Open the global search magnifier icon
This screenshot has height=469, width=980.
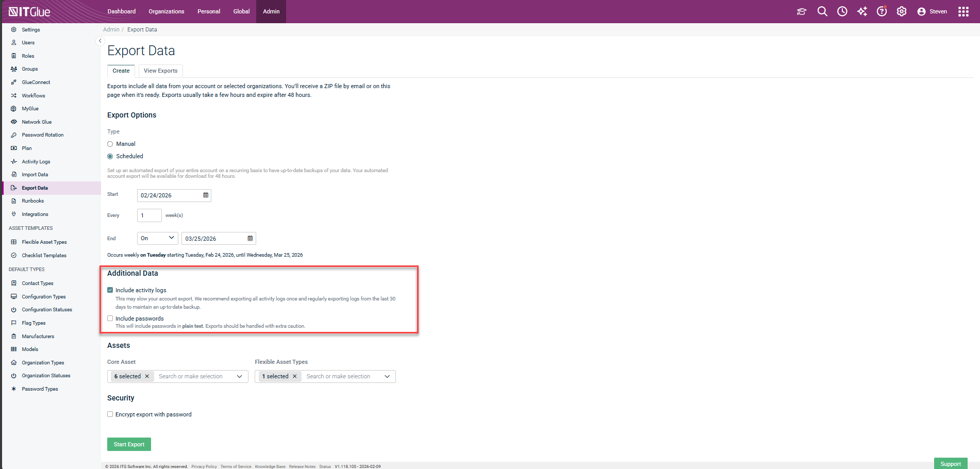(822, 11)
